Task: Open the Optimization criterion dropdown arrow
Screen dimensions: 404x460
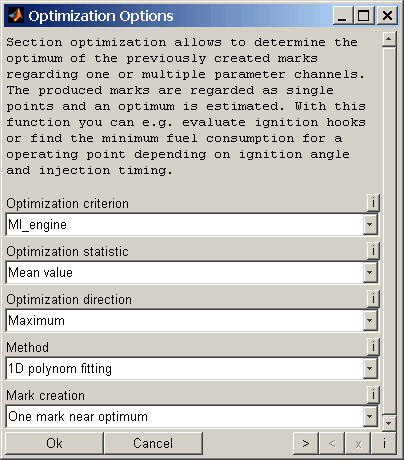Action: pos(370,224)
